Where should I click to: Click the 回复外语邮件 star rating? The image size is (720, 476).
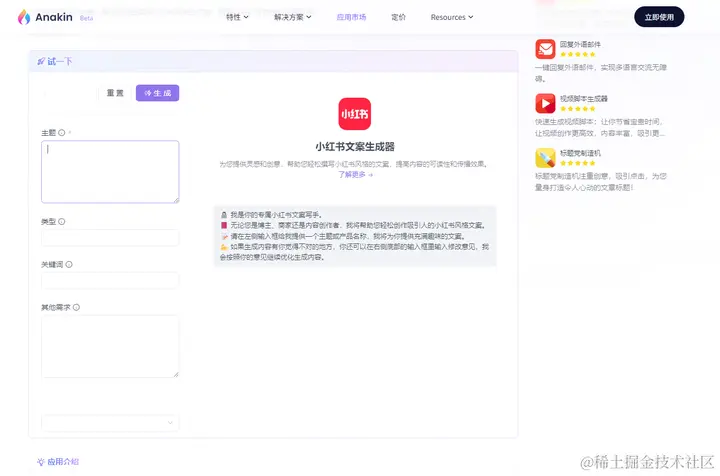pyautogui.click(x=578, y=54)
